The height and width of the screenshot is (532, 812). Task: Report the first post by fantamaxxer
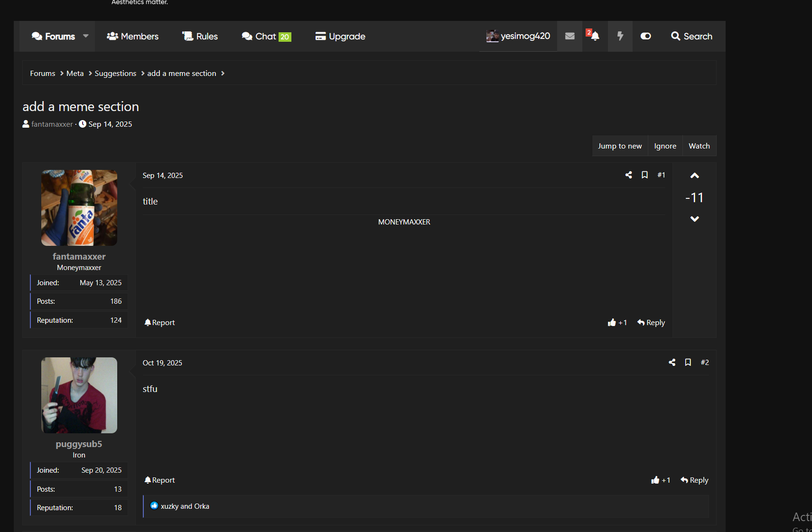[160, 323]
